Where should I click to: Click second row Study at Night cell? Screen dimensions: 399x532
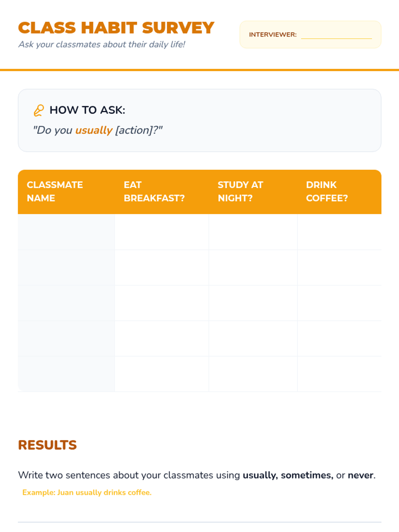coord(253,267)
